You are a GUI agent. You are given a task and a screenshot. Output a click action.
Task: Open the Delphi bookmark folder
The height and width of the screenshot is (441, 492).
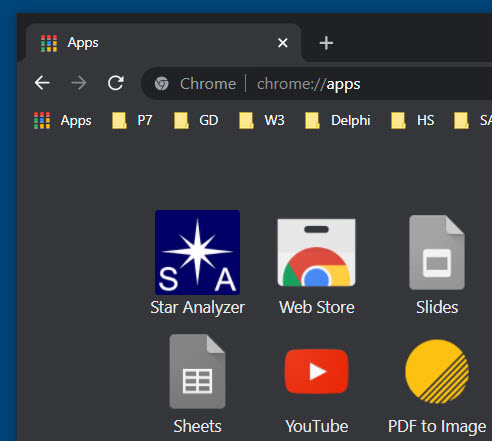click(337, 120)
